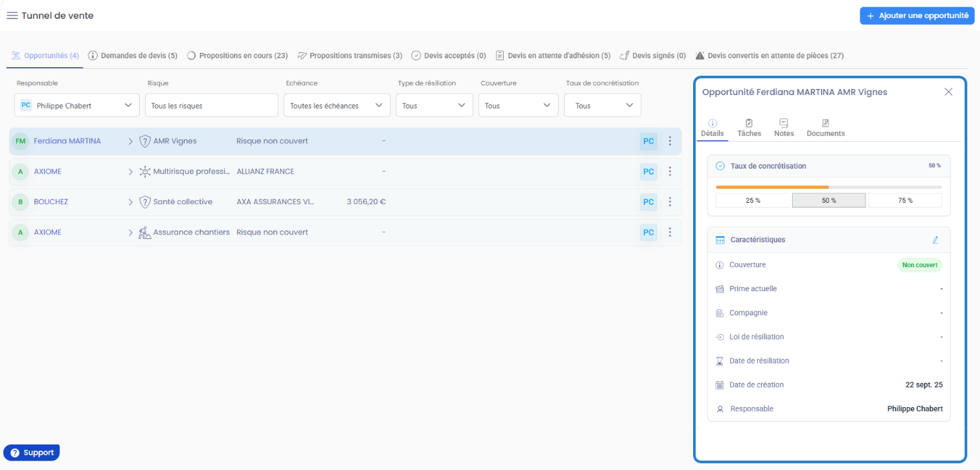Click the Prime actuelle icon
980x470 pixels.
pyautogui.click(x=720, y=289)
